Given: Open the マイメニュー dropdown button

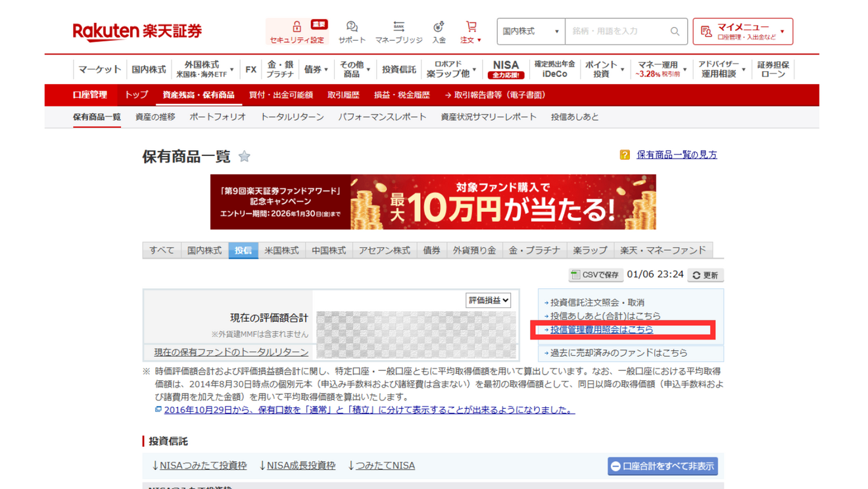Looking at the screenshot, I should click(742, 32).
